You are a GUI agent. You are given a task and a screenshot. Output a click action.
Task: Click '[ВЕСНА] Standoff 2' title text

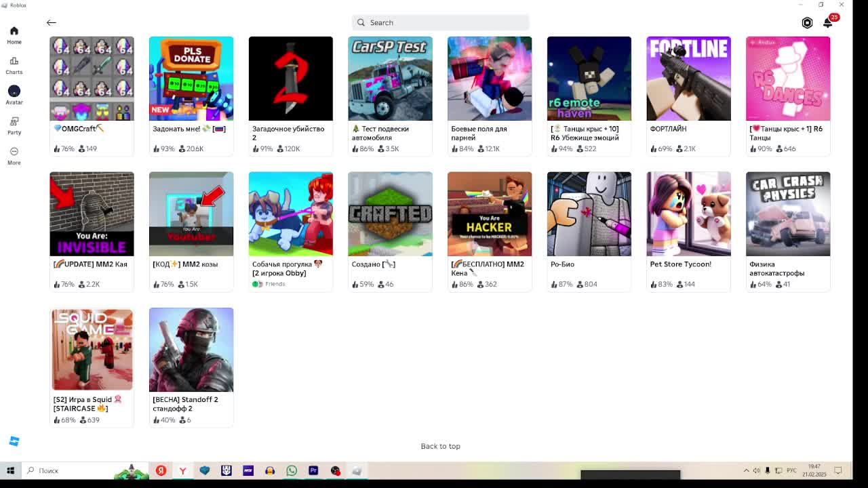(185, 404)
